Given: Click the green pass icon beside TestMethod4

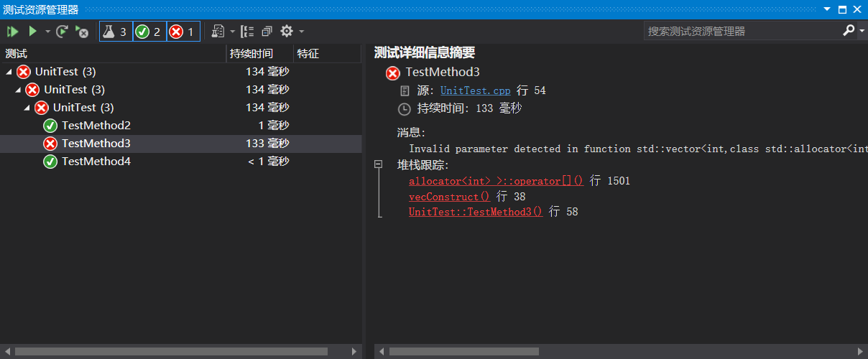Looking at the screenshot, I should pyautogui.click(x=50, y=162).
